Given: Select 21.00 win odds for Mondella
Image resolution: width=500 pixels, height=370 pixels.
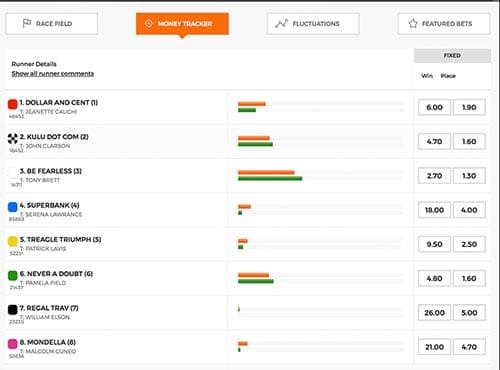Looking at the screenshot, I should point(434,347).
